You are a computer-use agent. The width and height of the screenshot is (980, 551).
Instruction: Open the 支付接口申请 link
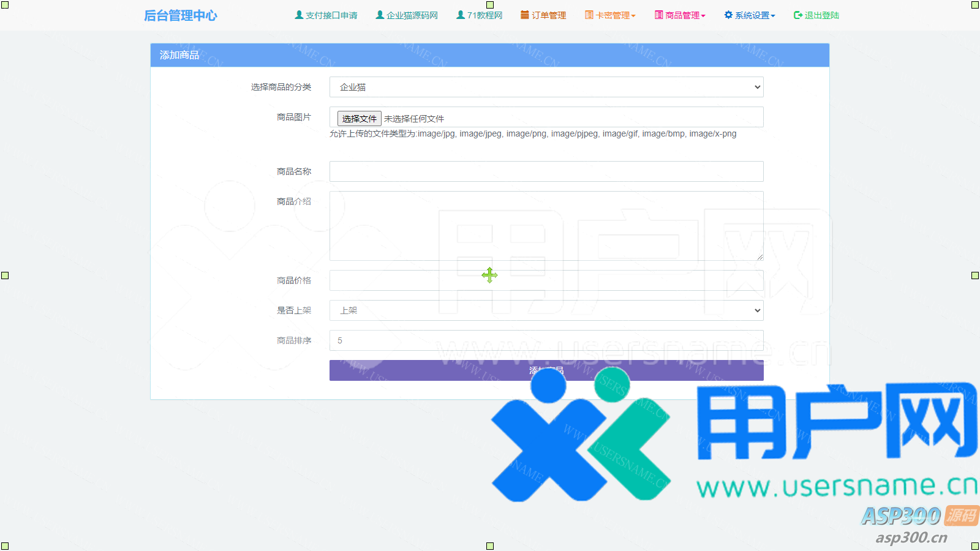coord(331,15)
